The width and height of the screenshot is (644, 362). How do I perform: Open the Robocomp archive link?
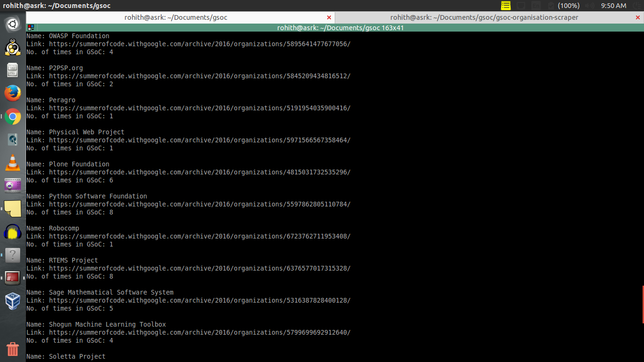[x=200, y=236]
